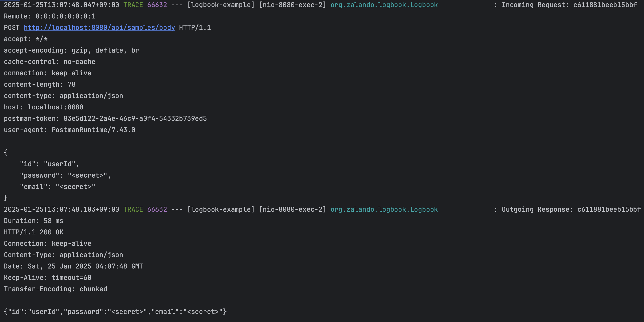Click the "id": "userId" line

[49, 164]
